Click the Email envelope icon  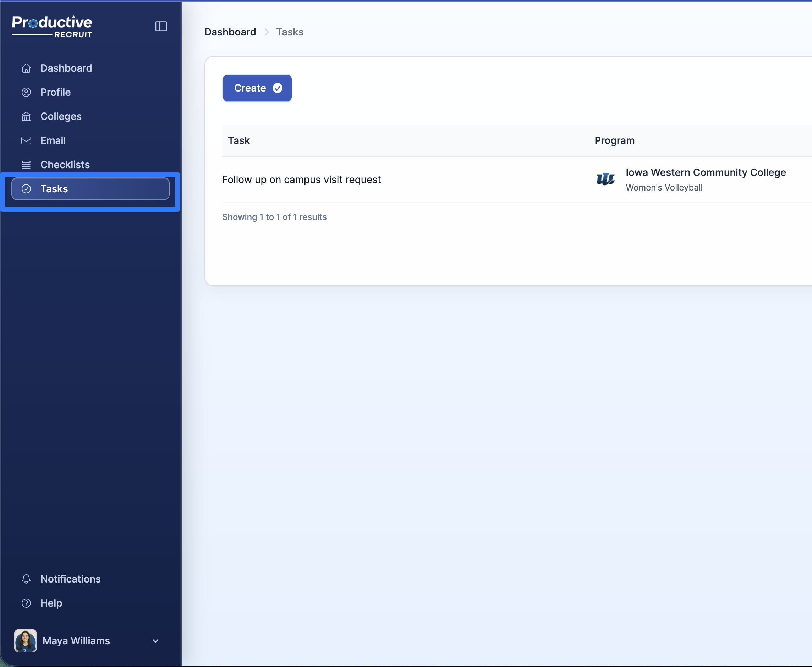pyautogui.click(x=26, y=140)
